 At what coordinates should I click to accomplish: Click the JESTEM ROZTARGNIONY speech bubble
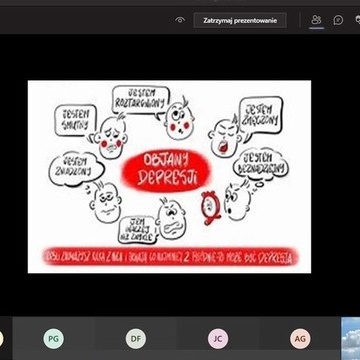pos(140,100)
